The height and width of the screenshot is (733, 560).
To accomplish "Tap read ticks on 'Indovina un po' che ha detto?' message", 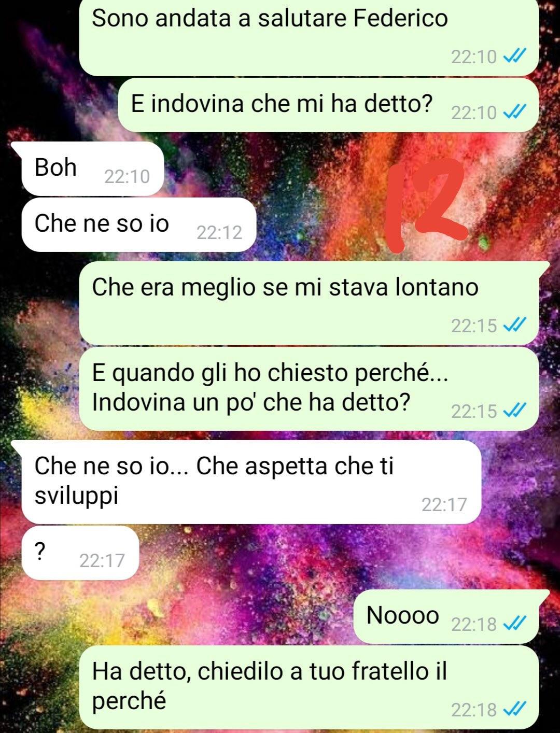I will coord(515,411).
